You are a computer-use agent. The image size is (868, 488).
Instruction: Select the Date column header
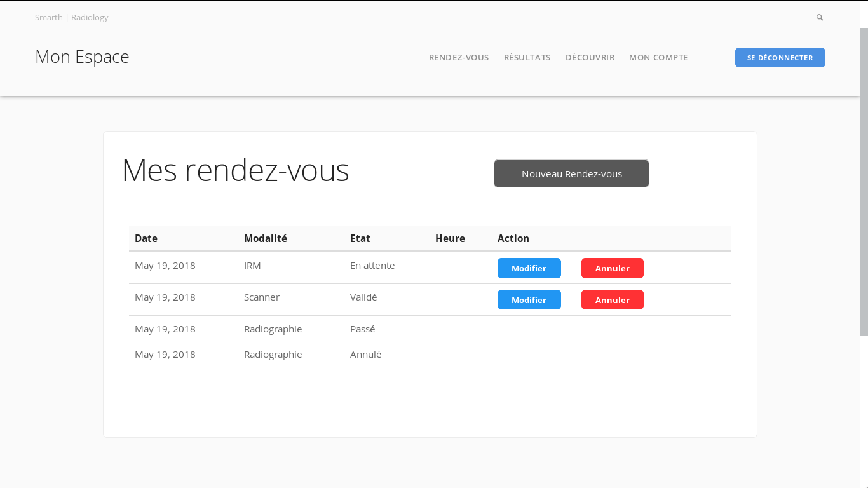pos(146,238)
